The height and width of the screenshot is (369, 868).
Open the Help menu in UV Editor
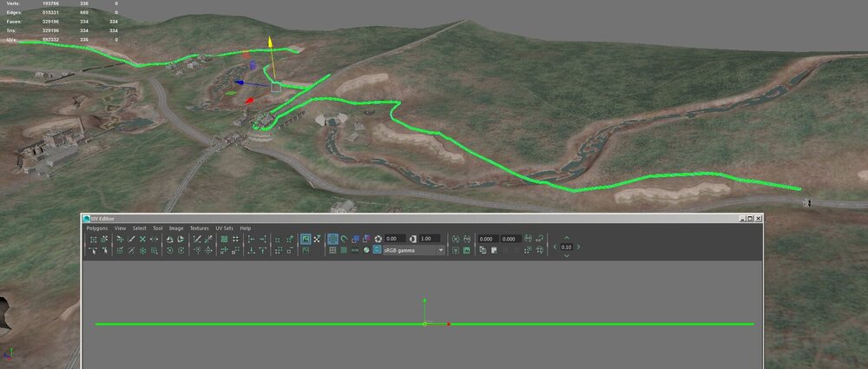coord(246,228)
